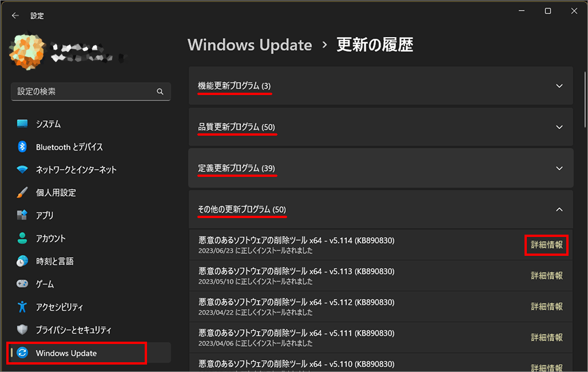Minimize the 設定 window
Screen dimensions: 588x372
click(522, 11)
